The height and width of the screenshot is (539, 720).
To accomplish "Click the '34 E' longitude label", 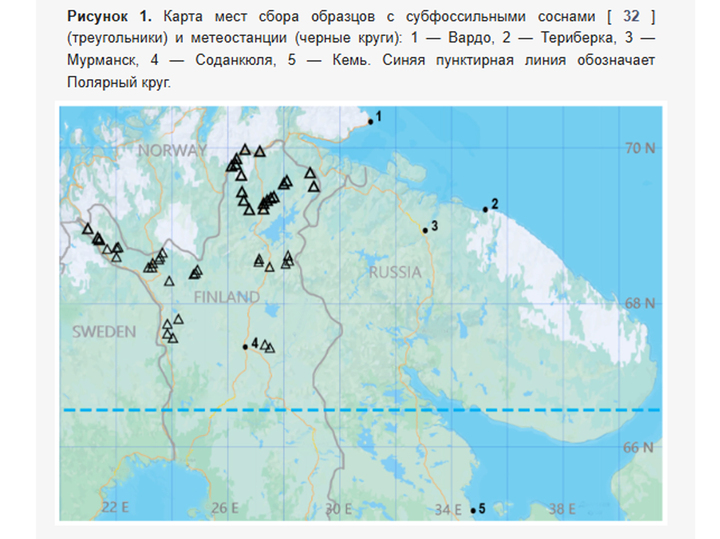I will 448,510.
